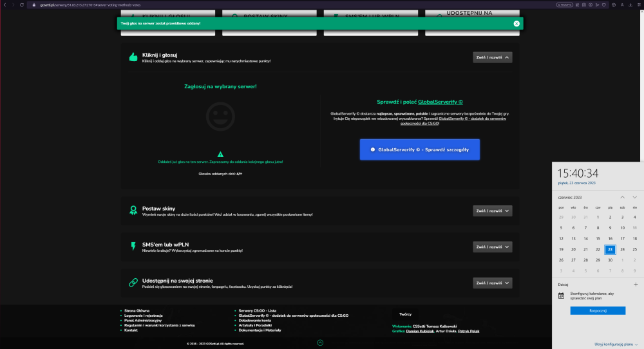Open Panel Administracyjny footer link
This screenshot has width=644, height=349.
coord(143,320)
